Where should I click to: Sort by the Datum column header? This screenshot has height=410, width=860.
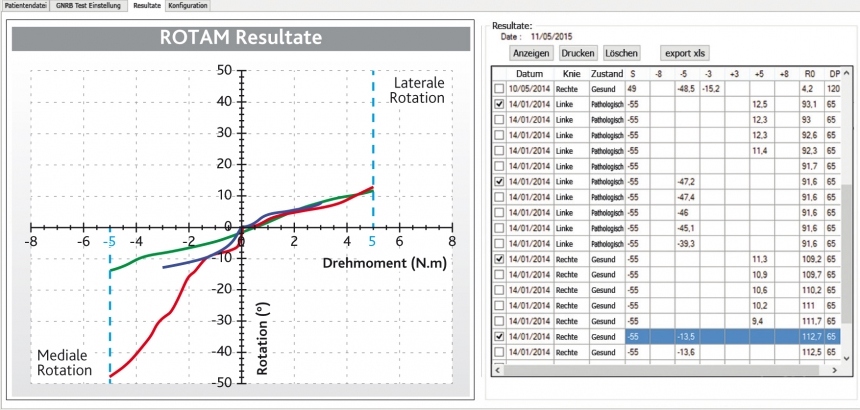point(529,73)
